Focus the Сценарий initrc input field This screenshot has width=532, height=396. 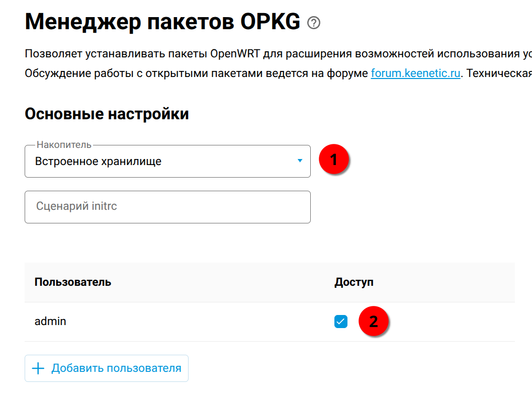tap(167, 207)
